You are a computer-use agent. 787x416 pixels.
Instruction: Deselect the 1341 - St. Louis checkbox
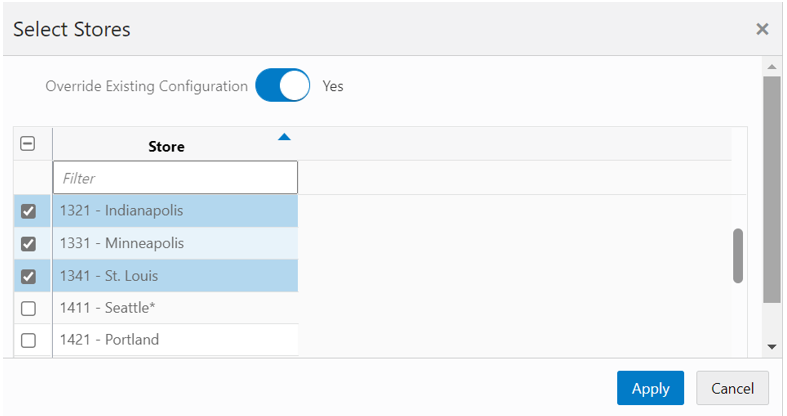[x=28, y=276]
